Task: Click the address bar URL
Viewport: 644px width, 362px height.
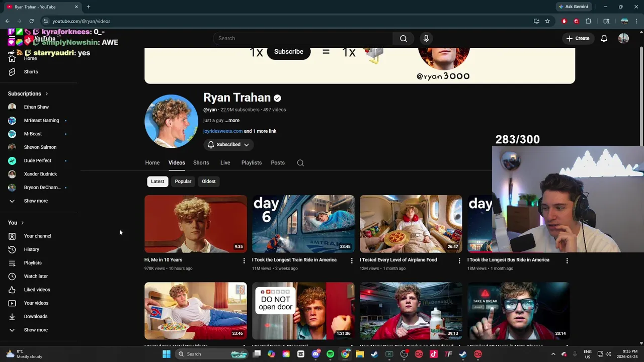Action: pos(82,21)
